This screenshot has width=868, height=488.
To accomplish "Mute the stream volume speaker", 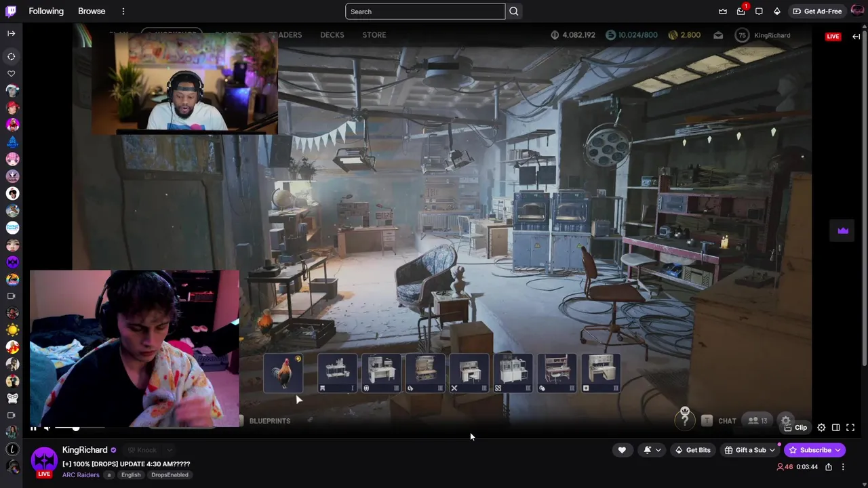I will coord(47,428).
